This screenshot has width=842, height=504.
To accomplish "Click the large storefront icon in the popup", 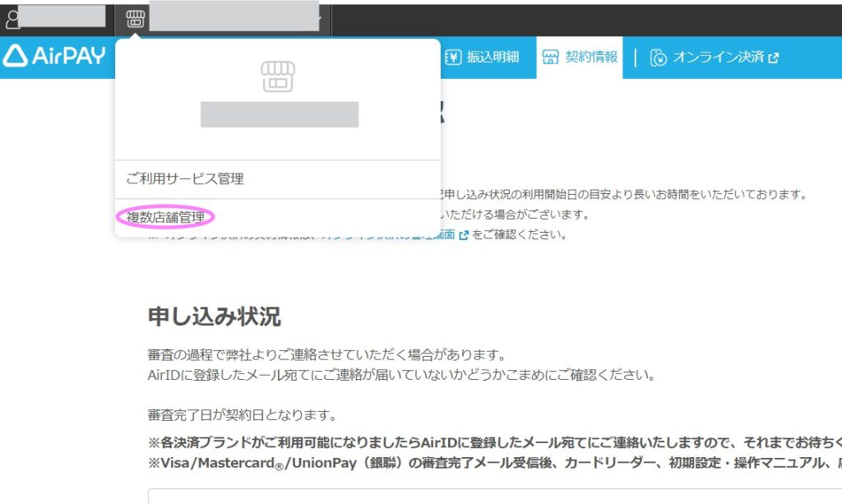I will click(278, 76).
